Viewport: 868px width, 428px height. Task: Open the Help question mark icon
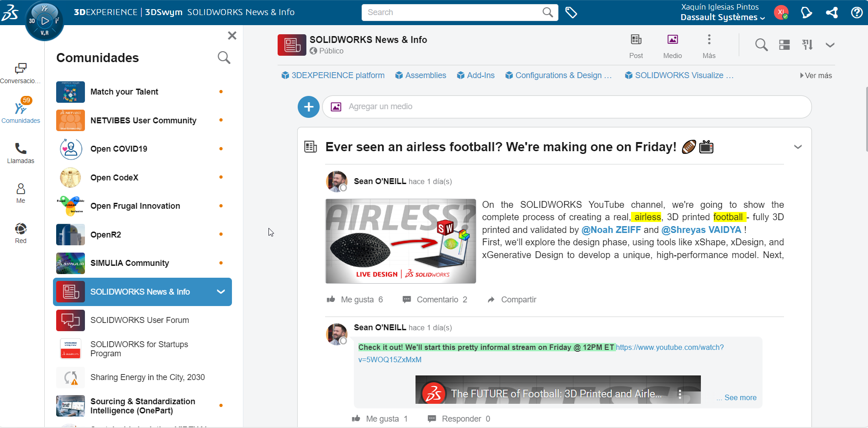tap(857, 12)
